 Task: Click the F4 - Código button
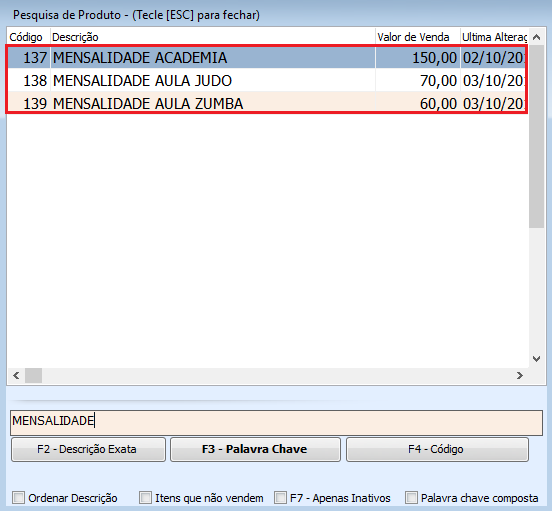coord(437,449)
